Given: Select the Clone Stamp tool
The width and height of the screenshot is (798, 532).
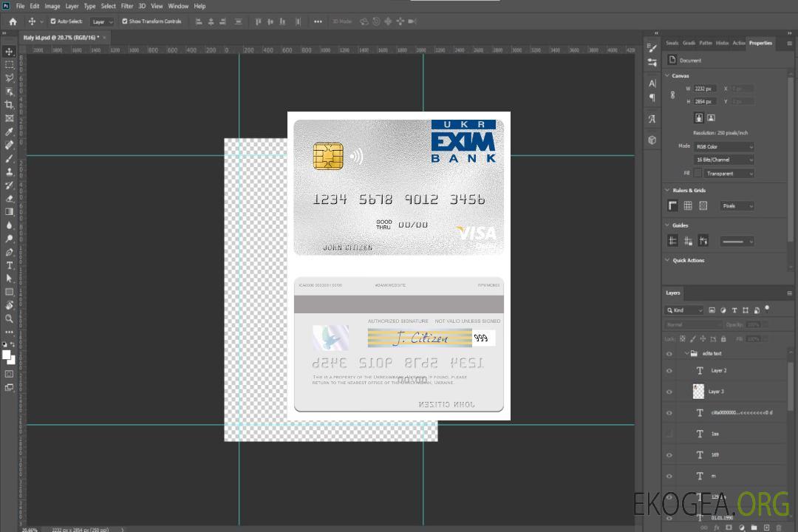Looking at the screenshot, I should tap(9, 172).
